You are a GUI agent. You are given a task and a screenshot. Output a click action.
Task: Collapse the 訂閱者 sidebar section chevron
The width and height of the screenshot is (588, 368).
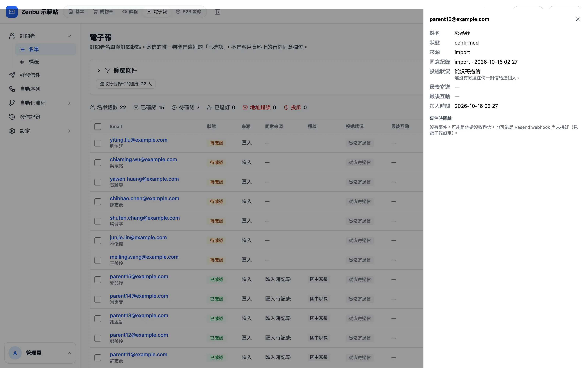tap(69, 36)
